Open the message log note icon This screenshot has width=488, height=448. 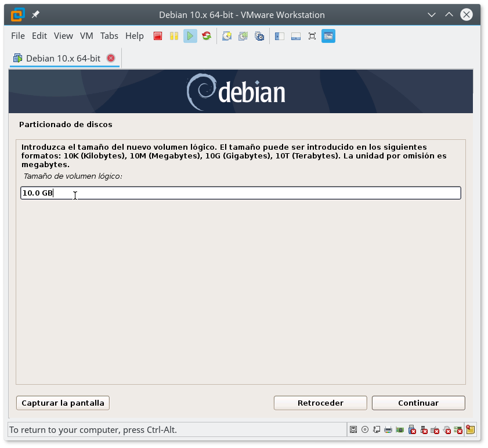point(470,430)
